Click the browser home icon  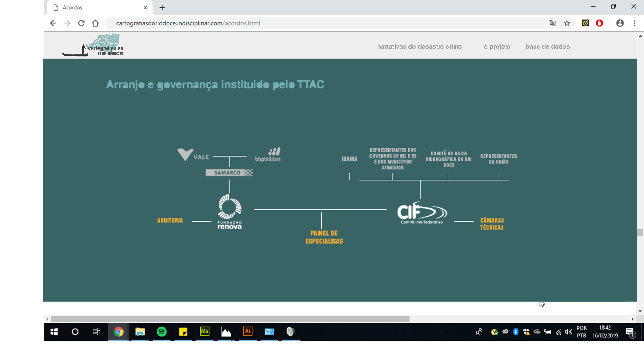click(95, 23)
